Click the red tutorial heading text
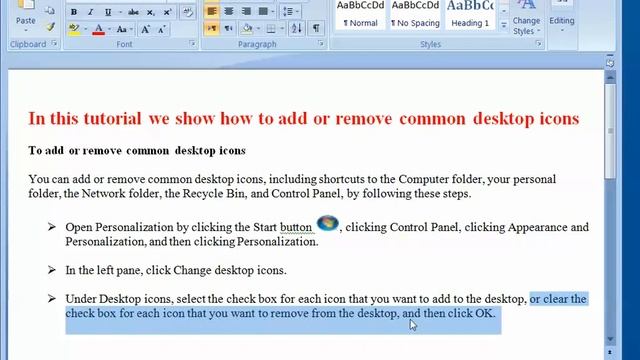Screen dimensions: 640x360 tap(304, 119)
